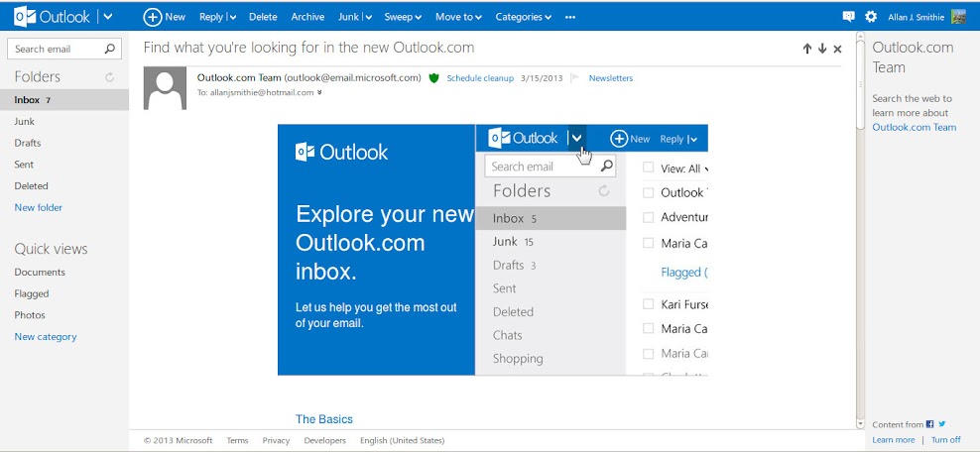Open the Outlook.com Team web search link
This screenshot has height=452, width=980.
pyautogui.click(x=914, y=127)
